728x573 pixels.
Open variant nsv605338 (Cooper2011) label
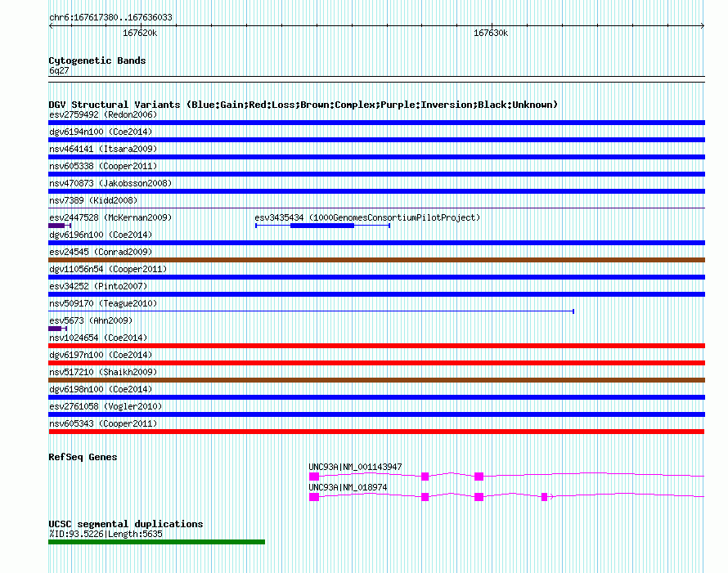[x=103, y=166]
